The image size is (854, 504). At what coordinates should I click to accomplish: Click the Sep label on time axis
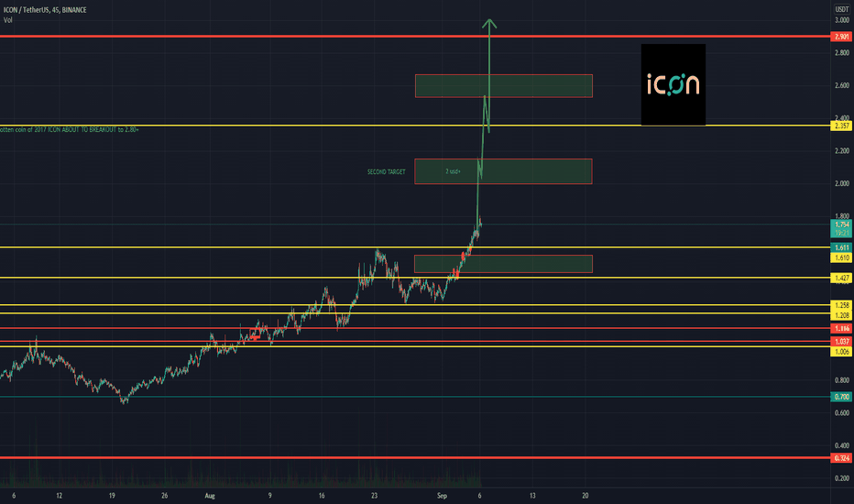click(x=442, y=496)
